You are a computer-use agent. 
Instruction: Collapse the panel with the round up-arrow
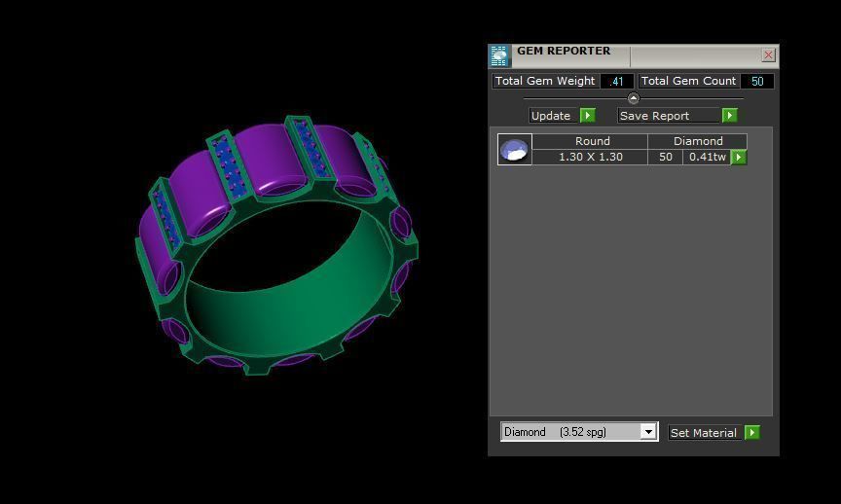(634, 98)
